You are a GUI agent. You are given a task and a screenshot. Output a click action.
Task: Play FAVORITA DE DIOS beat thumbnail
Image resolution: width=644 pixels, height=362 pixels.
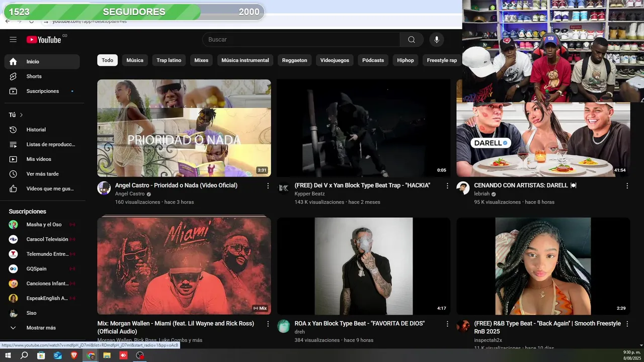[364, 266]
